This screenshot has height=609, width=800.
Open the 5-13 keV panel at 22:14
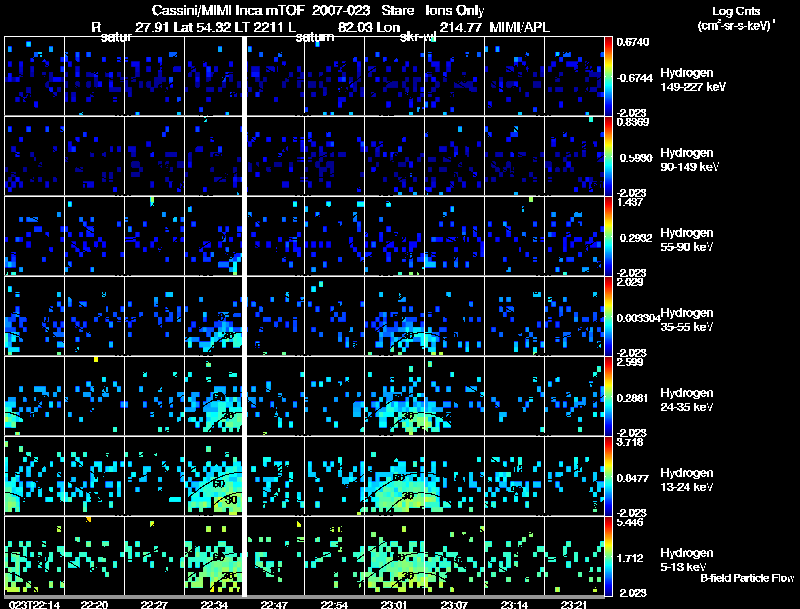pyautogui.click(x=34, y=556)
